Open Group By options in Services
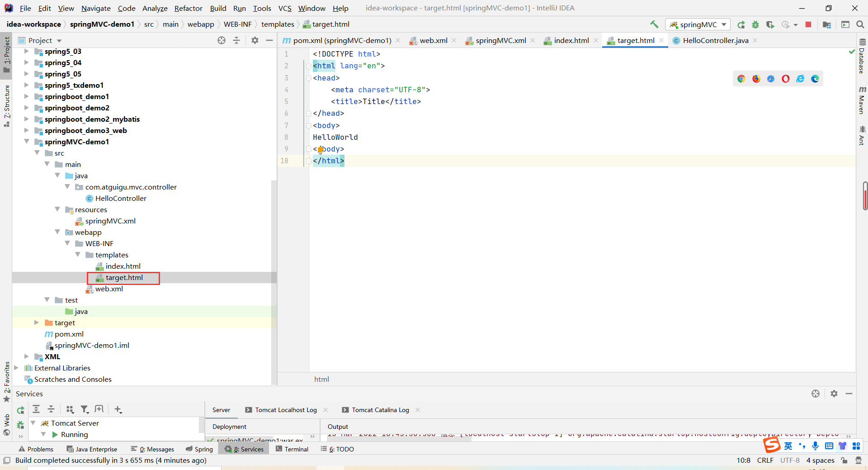Viewport: 868px width, 470px height. [70, 409]
